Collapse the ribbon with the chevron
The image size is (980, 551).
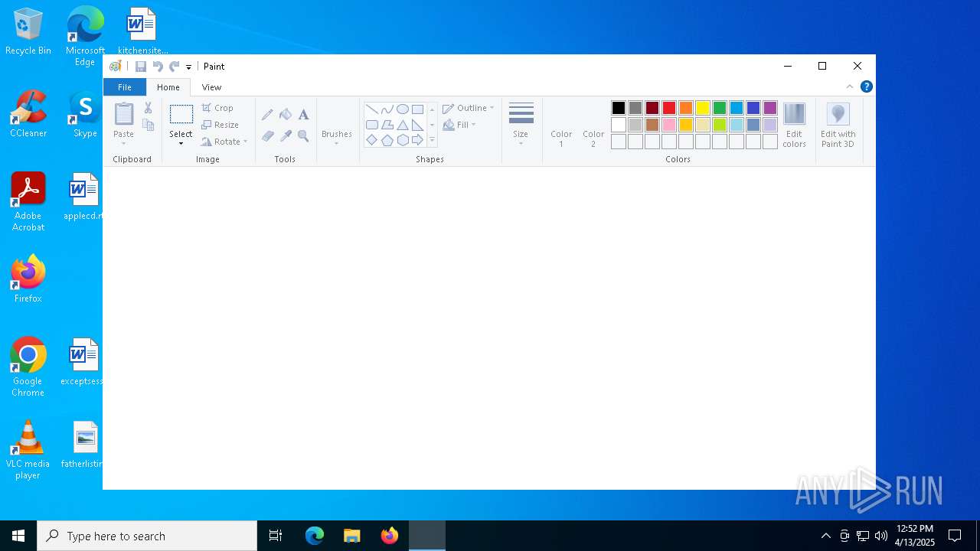click(x=850, y=86)
